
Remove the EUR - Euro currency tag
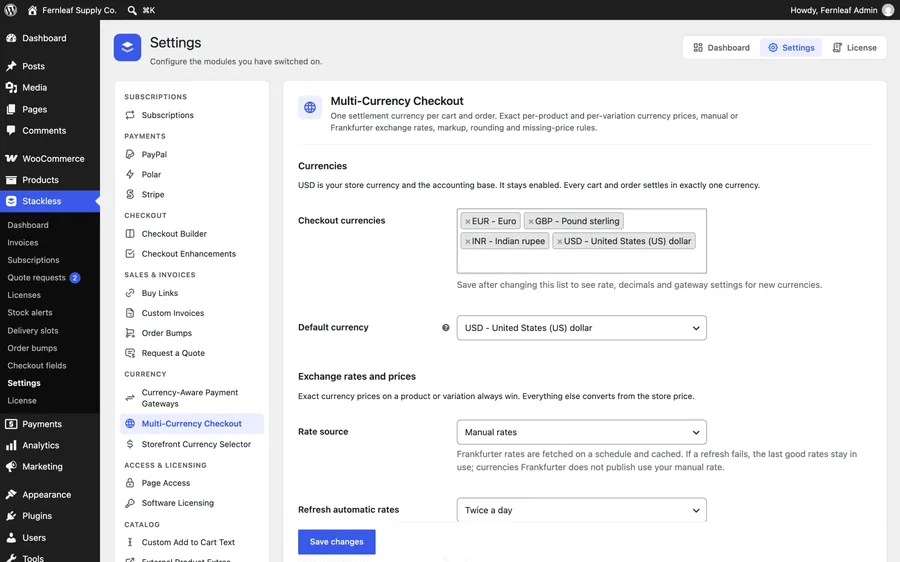pyautogui.click(x=468, y=222)
